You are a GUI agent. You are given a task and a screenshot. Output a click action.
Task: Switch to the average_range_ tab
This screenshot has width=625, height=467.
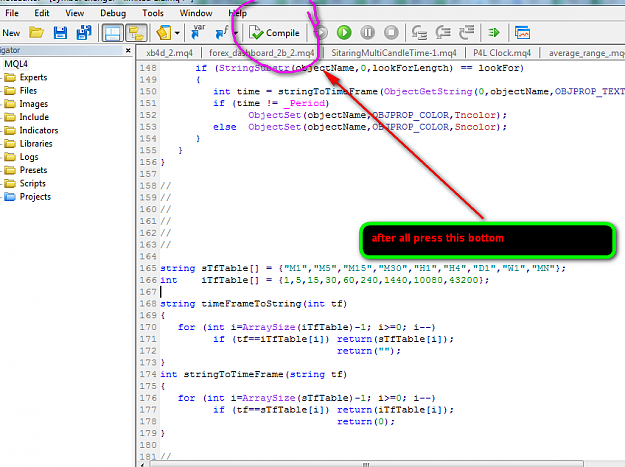(x=586, y=53)
